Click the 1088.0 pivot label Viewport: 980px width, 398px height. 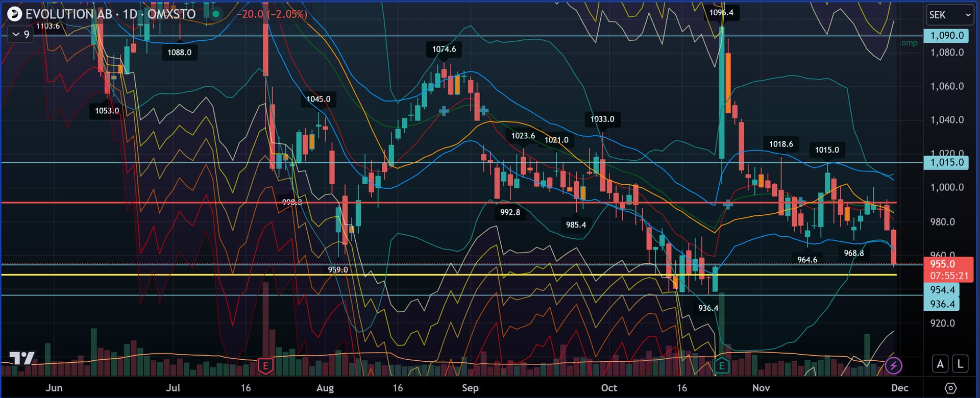click(x=179, y=52)
